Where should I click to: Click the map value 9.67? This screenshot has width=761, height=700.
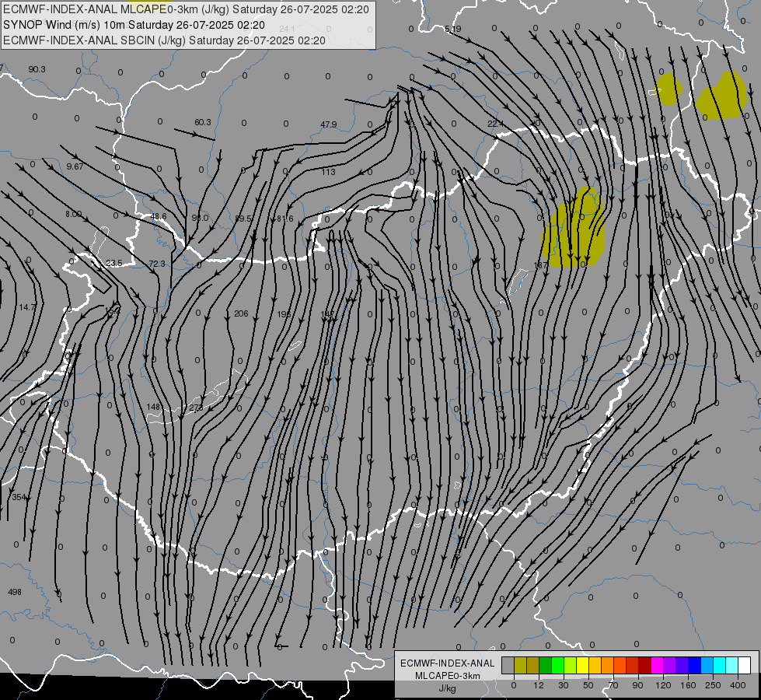click(75, 166)
